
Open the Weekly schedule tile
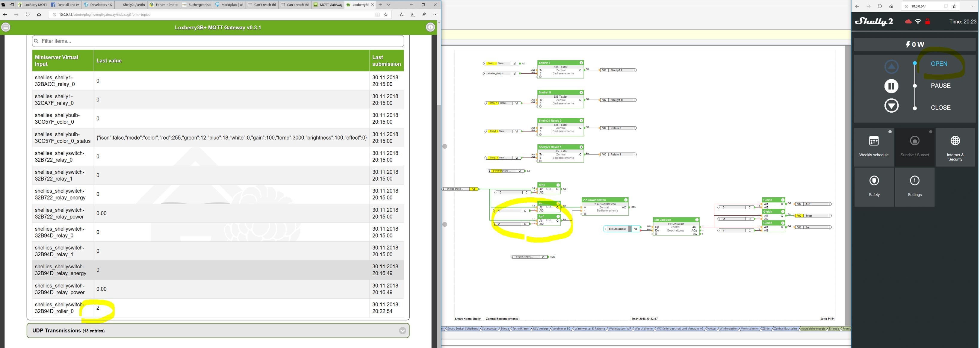point(873,146)
